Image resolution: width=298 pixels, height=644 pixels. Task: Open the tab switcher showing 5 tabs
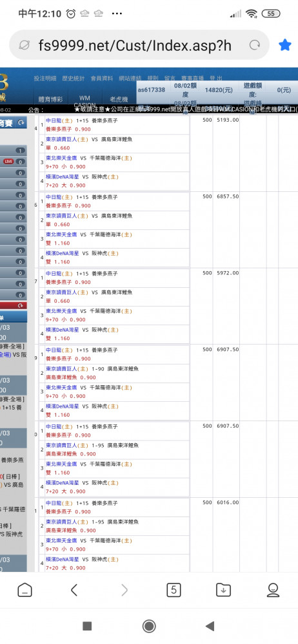[x=174, y=590]
